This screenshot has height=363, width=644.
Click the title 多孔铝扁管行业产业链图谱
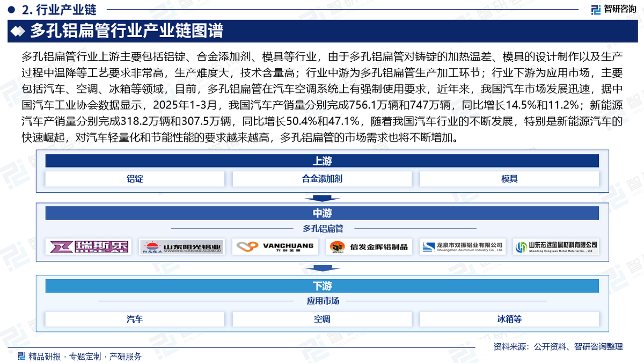[126, 32]
